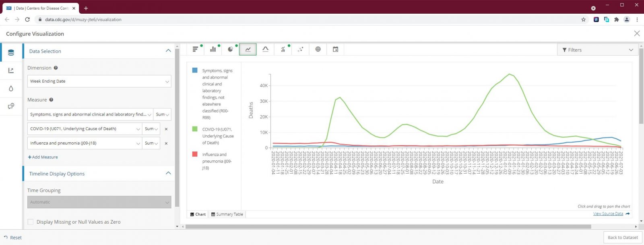The image size is (644, 245).
Task: Open the Week Ending Date dimension dropdown
Action: [x=99, y=81]
